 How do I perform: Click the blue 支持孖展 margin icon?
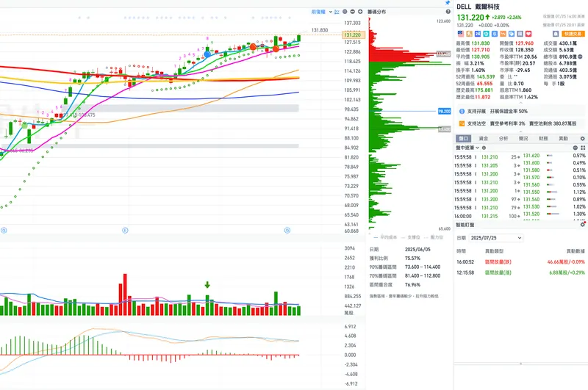(x=462, y=111)
